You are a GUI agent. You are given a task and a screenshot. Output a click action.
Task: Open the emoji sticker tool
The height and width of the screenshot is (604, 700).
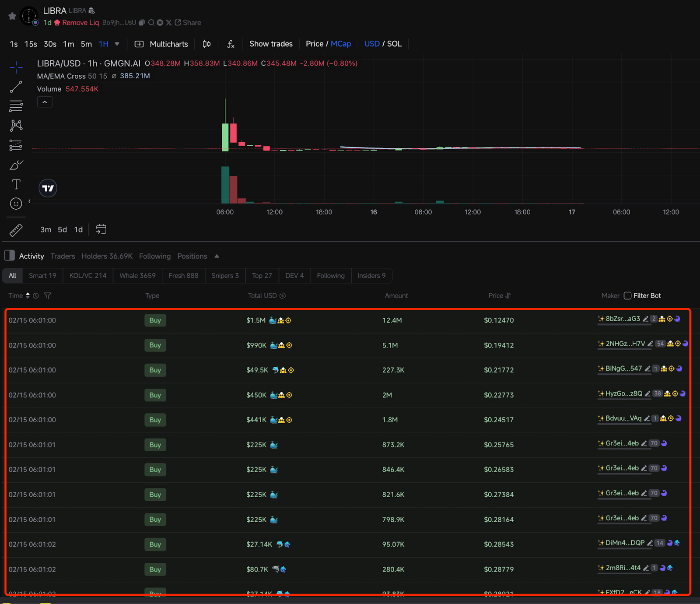click(16, 204)
